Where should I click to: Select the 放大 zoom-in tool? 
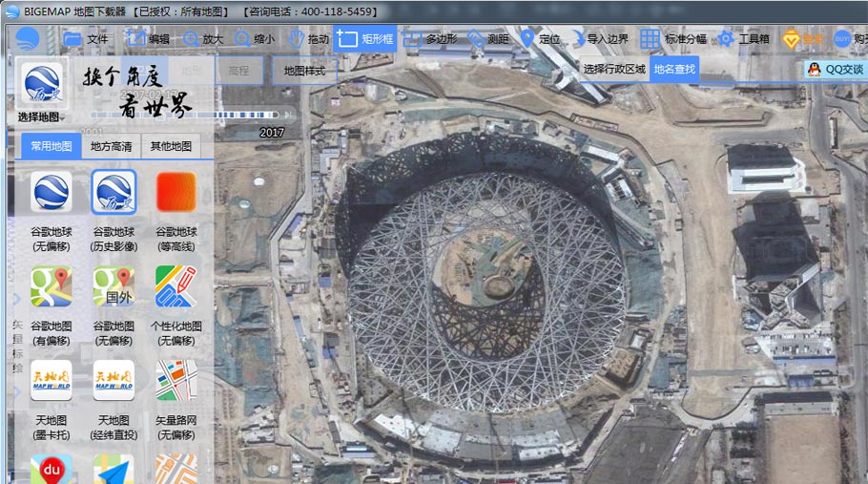(x=203, y=39)
